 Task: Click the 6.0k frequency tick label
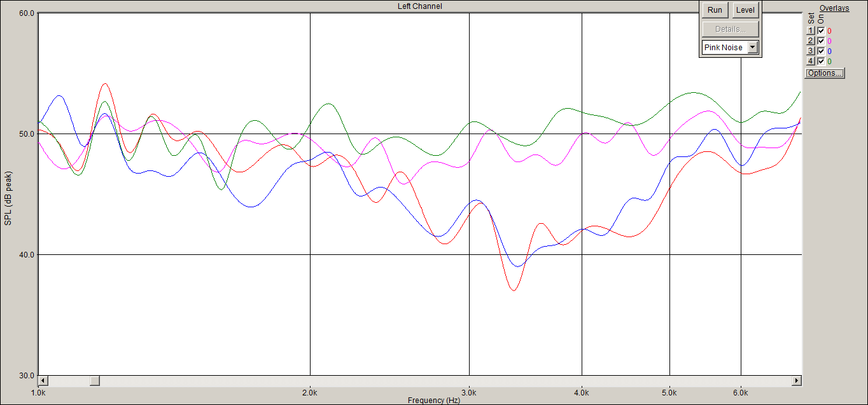[741, 393]
